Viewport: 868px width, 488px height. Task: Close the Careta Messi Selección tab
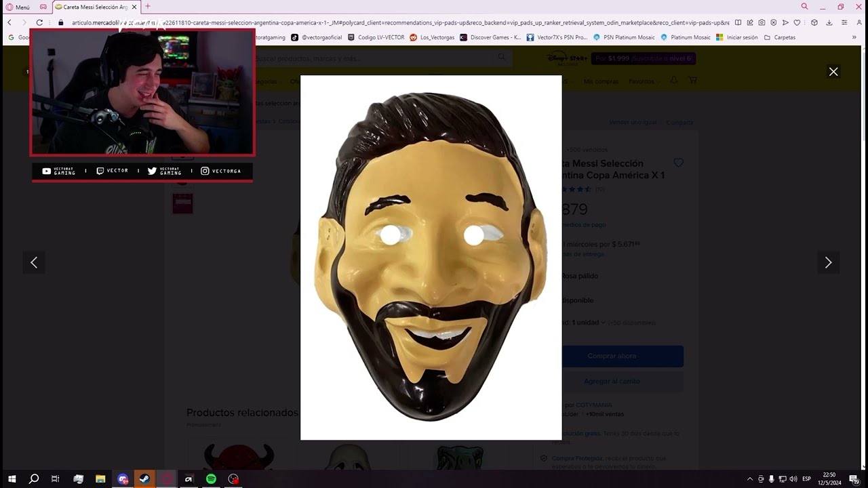point(134,7)
